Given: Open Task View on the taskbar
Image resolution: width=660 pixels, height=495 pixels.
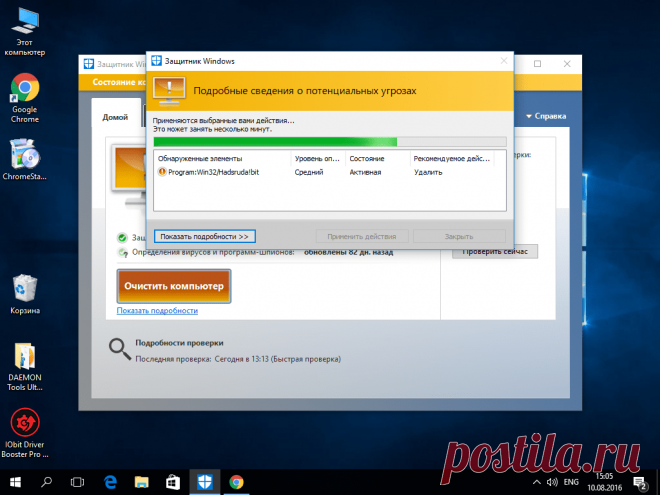Looking at the screenshot, I should pyautogui.click(x=77, y=482).
